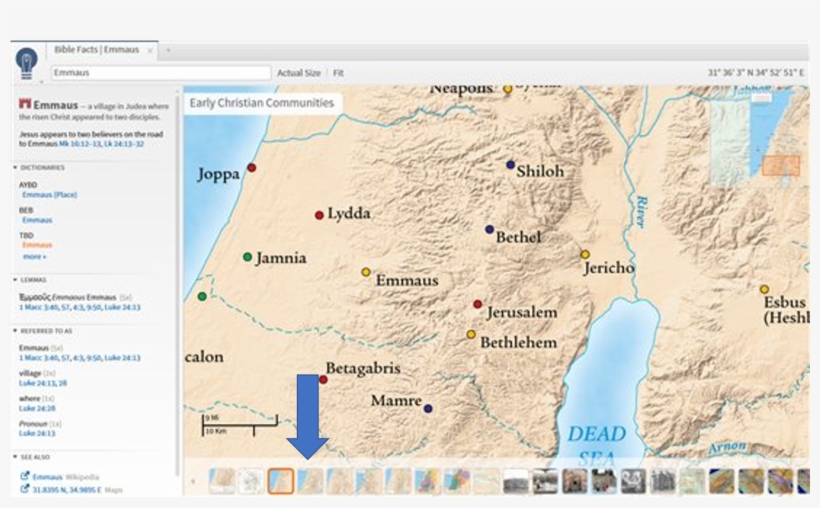Click the Fit button

click(x=338, y=73)
